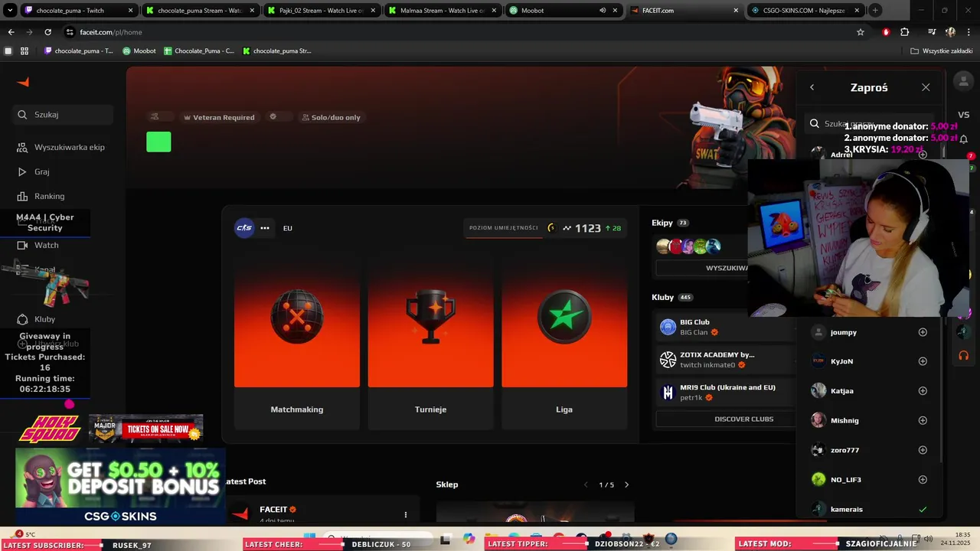Bookmark this page with star icon

pos(861,32)
